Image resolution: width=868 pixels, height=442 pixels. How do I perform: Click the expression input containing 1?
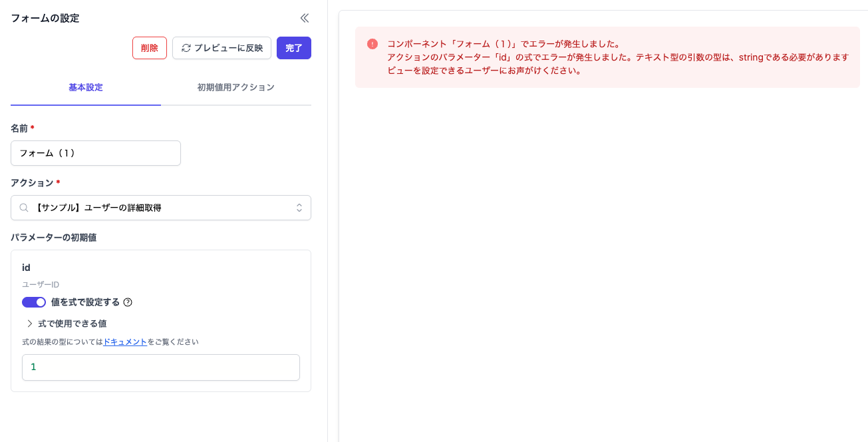pyautogui.click(x=161, y=367)
